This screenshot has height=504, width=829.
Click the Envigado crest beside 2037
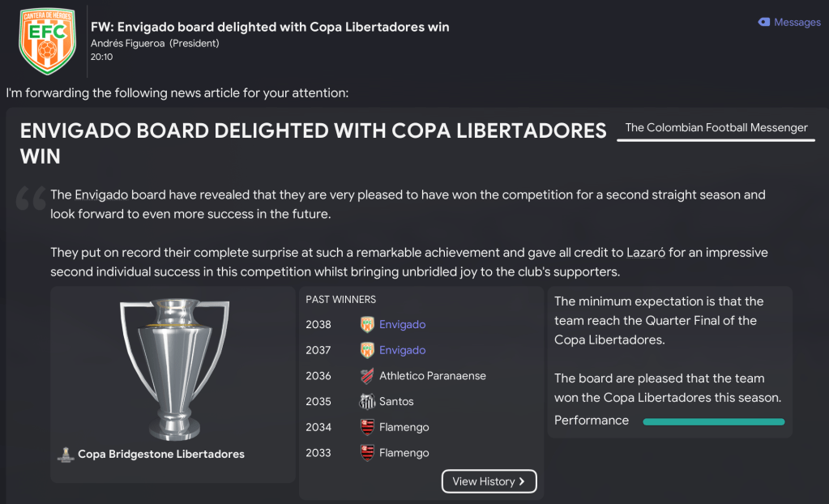click(367, 351)
